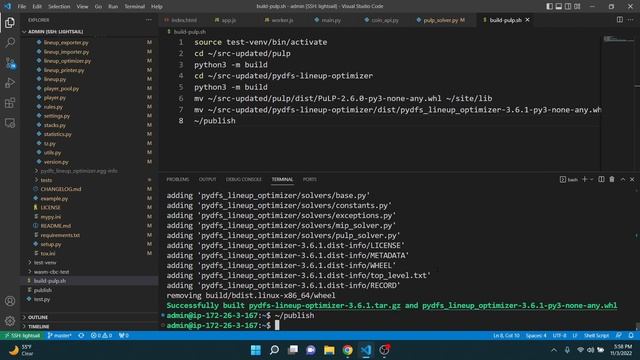Open Source Control view in activity bar
Viewport: 640px width, 360px height.
click(x=10, y=63)
